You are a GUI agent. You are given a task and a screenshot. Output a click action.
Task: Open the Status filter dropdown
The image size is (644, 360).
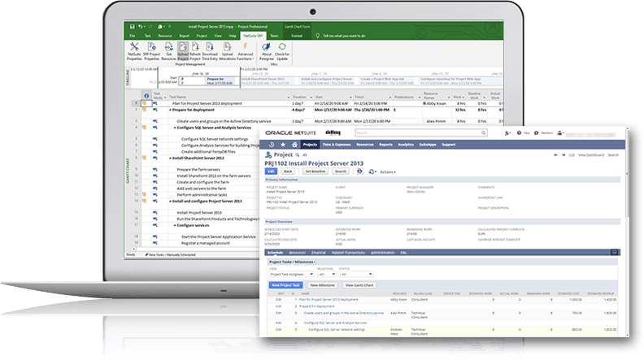[355, 274]
